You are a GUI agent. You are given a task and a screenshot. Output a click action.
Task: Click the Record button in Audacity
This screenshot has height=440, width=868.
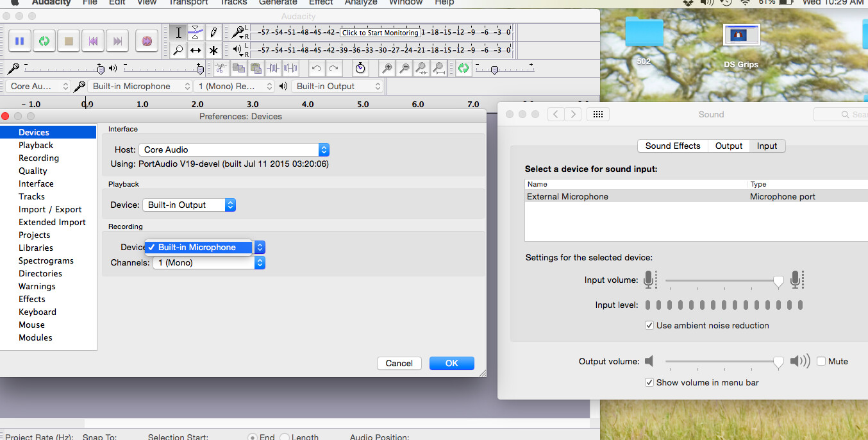[x=147, y=41]
